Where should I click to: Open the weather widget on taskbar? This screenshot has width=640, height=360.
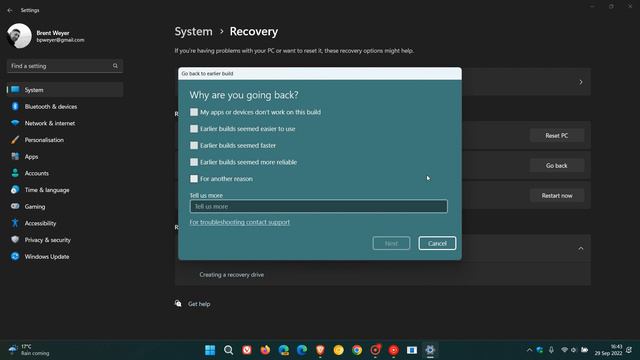(29, 350)
